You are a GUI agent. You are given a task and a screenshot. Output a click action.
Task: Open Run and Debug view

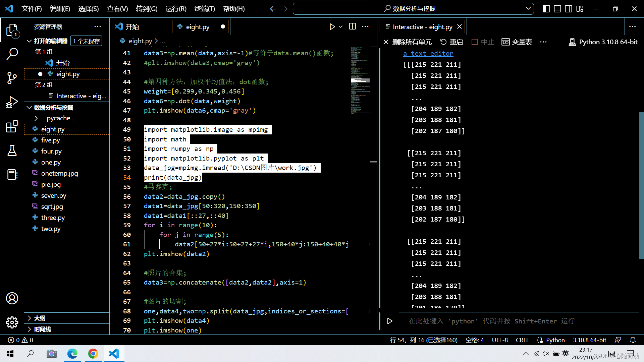click(x=12, y=102)
